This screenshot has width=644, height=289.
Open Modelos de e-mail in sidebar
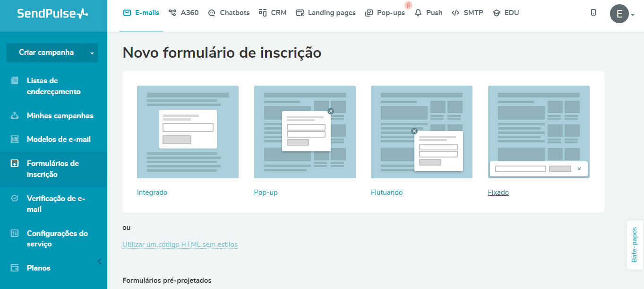(x=53, y=139)
